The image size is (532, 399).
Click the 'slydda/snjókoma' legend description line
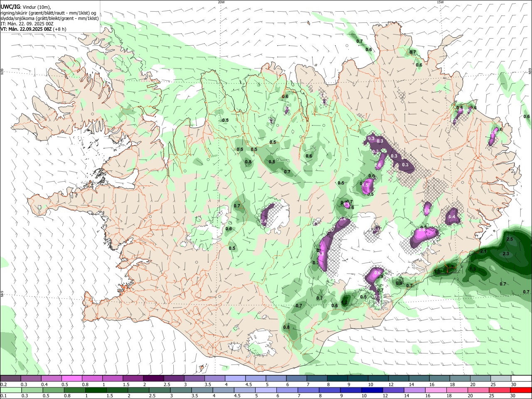tap(49, 18)
